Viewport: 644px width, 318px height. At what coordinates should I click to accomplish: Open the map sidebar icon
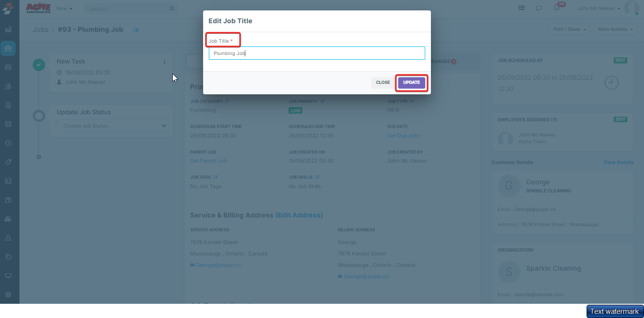point(8,124)
